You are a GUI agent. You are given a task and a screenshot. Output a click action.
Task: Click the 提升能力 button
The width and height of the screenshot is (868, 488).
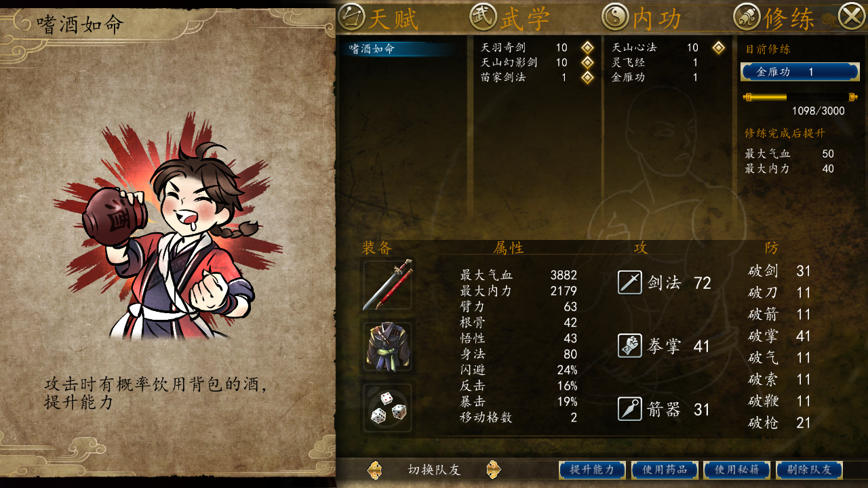pyautogui.click(x=592, y=470)
